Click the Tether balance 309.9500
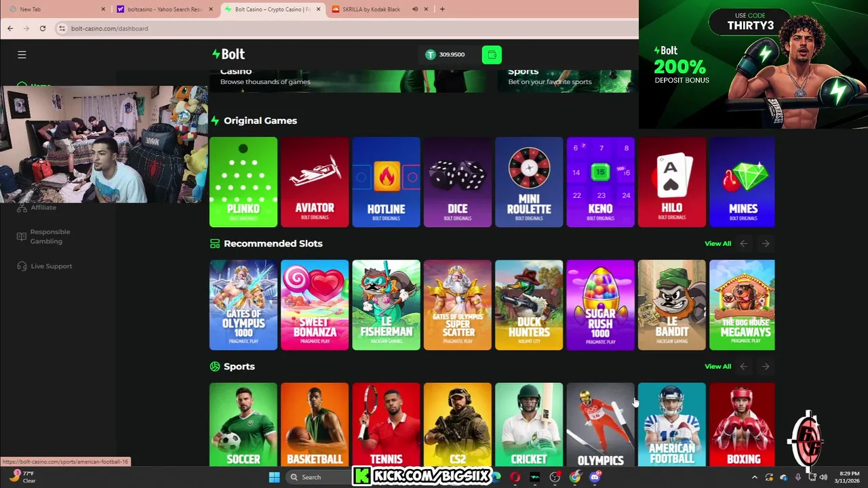This screenshot has width=868, height=488. tap(446, 54)
